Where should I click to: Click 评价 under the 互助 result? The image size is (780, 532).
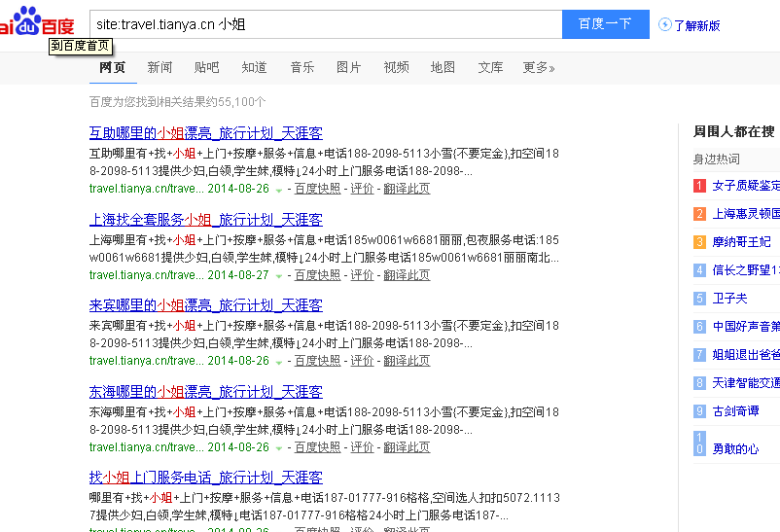click(362, 189)
